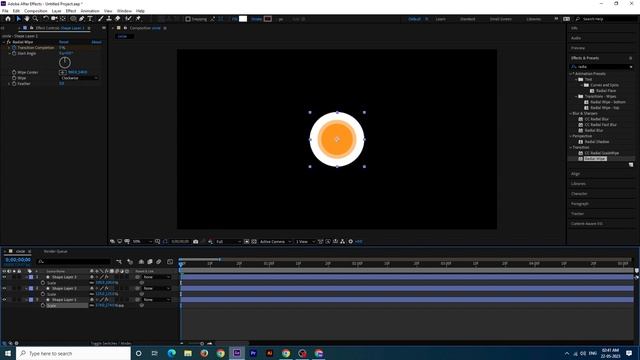The height and width of the screenshot is (360, 640).
Task: Click Toggle Switches / Modes button
Action: [111, 344]
